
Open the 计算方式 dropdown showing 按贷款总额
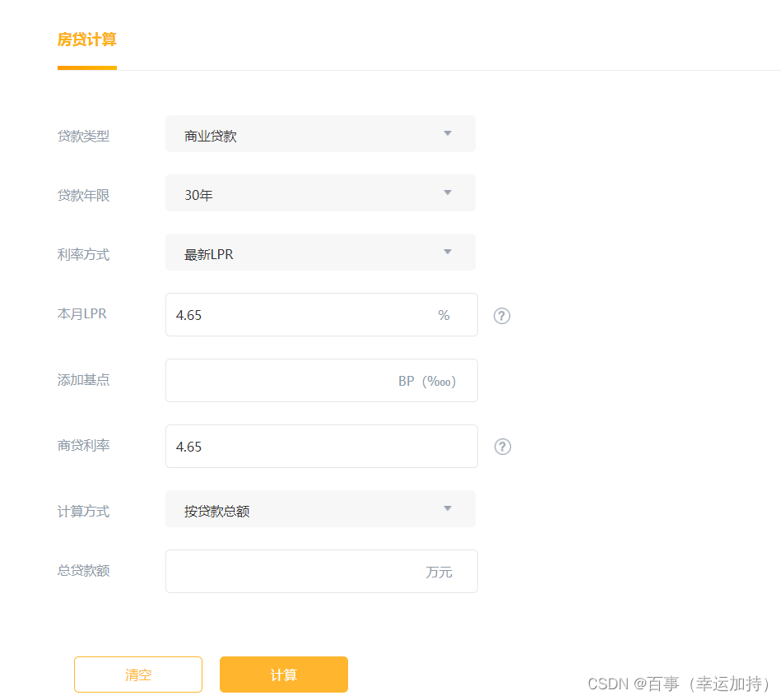[320, 509]
